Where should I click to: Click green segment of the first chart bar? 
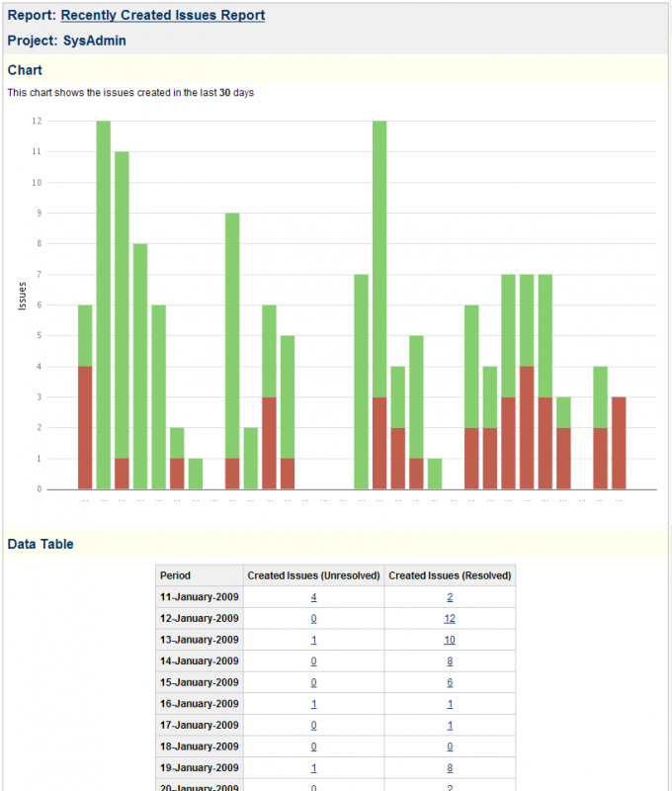pyautogui.click(x=85, y=335)
